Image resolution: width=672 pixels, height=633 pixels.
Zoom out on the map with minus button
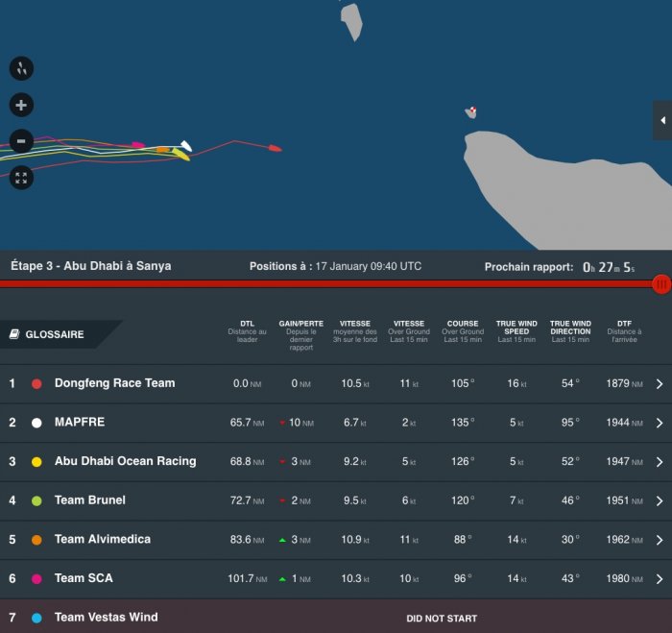click(x=21, y=141)
